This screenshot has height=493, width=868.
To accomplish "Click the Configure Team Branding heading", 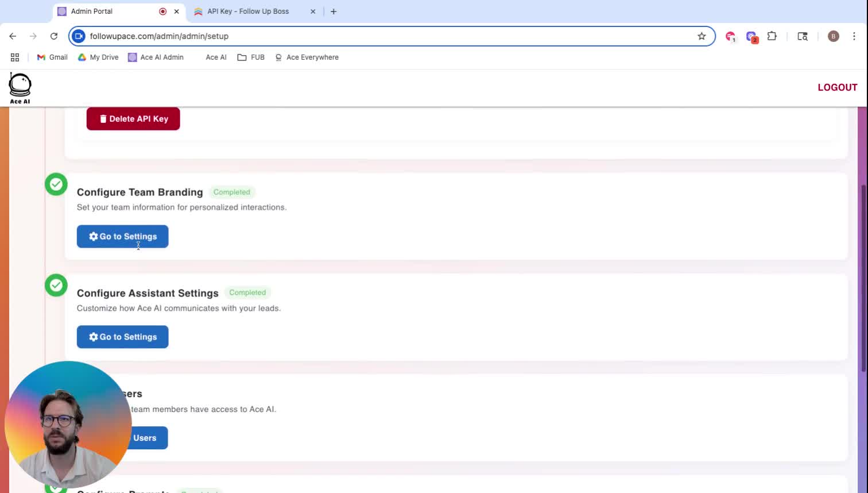I will tap(140, 192).
